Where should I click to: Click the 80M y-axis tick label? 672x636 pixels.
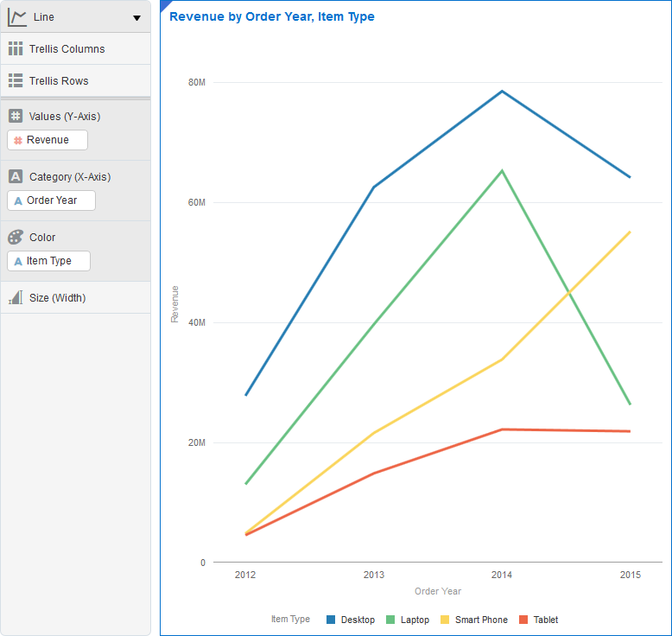197,82
